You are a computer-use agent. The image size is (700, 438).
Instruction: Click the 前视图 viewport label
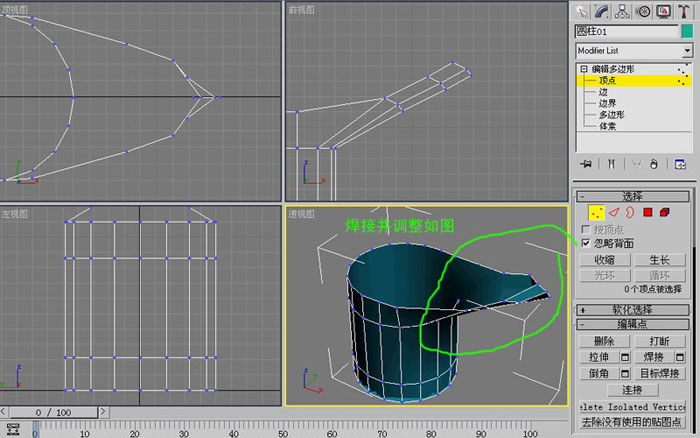301,9
